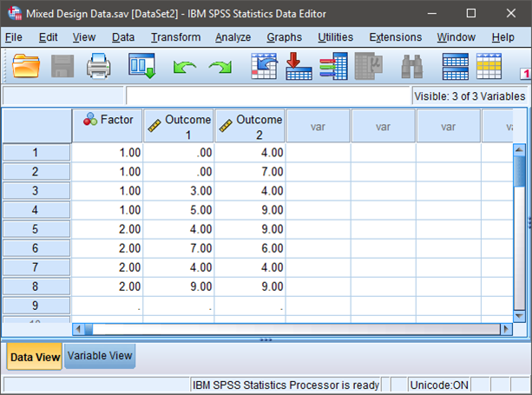Click the Visible: 3 of 3 Variables label

click(x=470, y=96)
